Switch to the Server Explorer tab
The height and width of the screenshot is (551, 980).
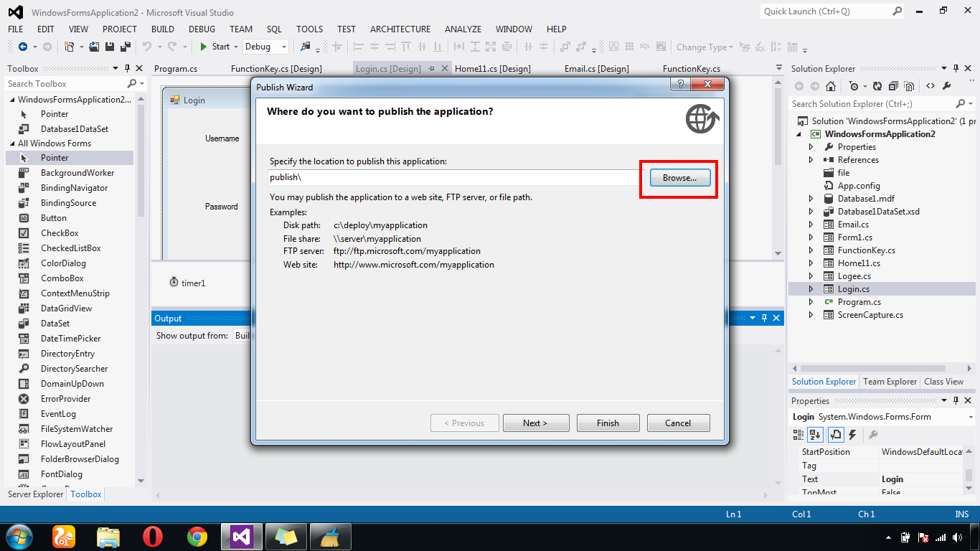coord(35,494)
